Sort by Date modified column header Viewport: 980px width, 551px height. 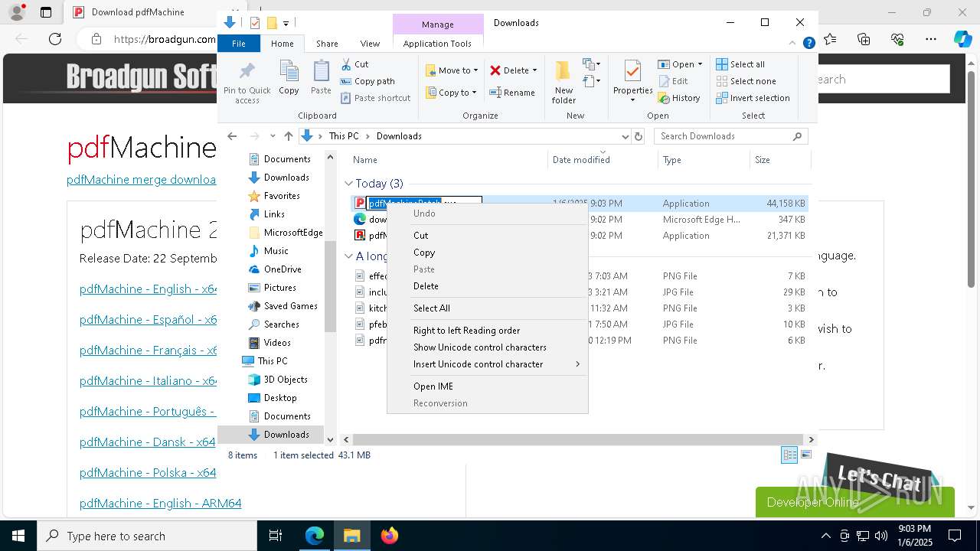click(x=603, y=160)
